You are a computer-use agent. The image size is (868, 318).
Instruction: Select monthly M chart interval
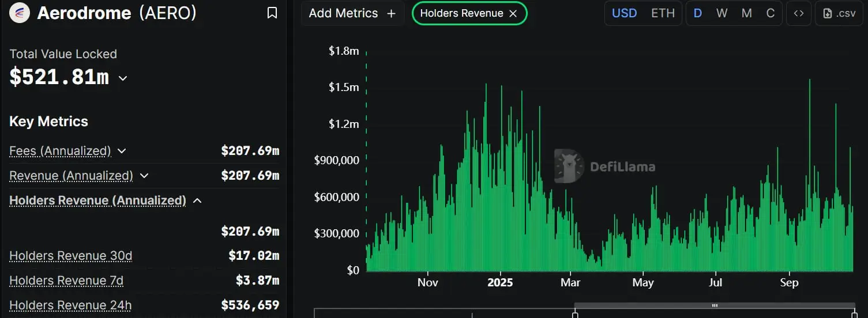point(746,13)
